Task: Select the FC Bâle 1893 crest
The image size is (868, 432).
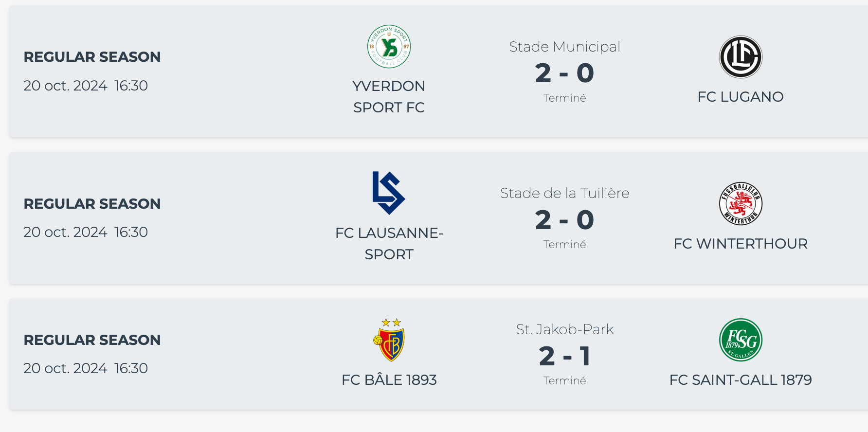Action: 389,340
